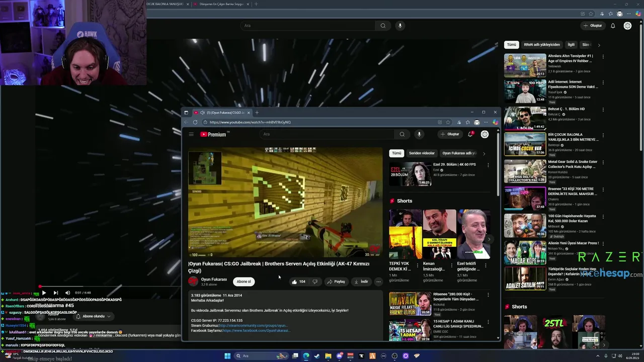Screen dimensions: 644x362
Task: Click Ara search field in front YouTube window
Action: point(327,134)
